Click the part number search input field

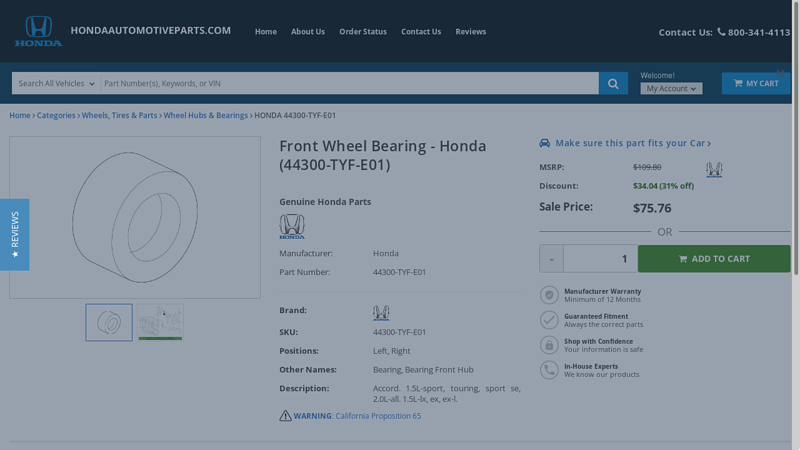coord(348,84)
